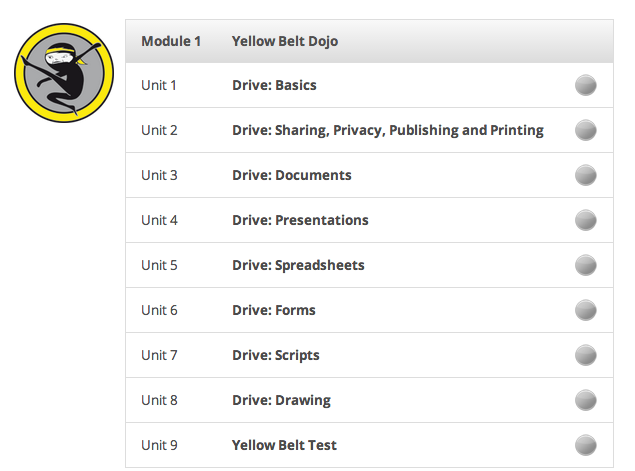Open the Drive: Drawing unit link
The width and height of the screenshot is (635, 471).
(281, 400)
